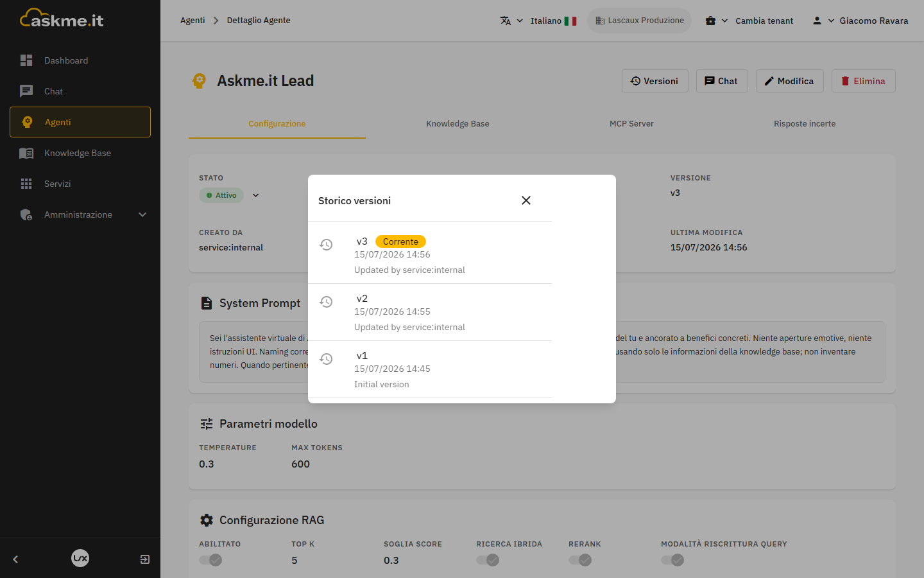Toggle the Rerank switch
The height and width of the screenshot is (578, 924).
click(580, 560)
